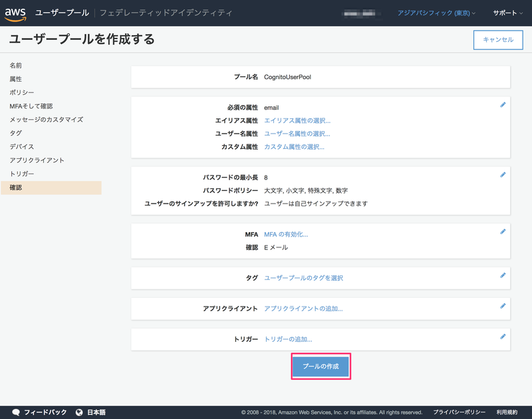Edit the app client section pencil icon
This screenshot has height=419, width=532.
pyautogui.click(x=503, y=306)
